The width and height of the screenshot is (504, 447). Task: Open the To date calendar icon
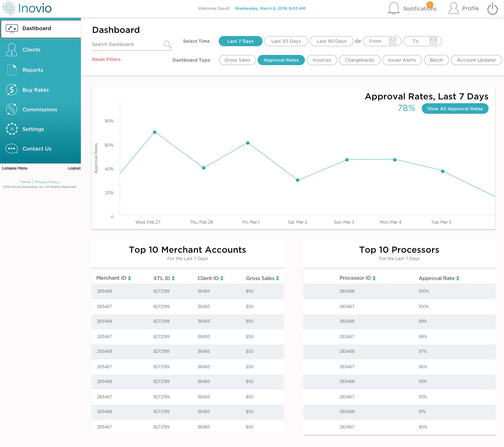pos(433,41)
